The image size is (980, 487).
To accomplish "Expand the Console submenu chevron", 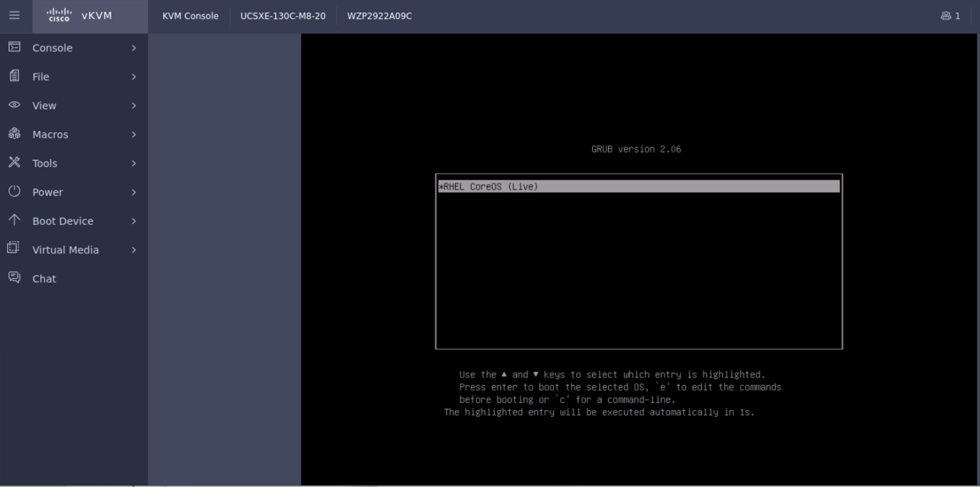I will (134, 48).
